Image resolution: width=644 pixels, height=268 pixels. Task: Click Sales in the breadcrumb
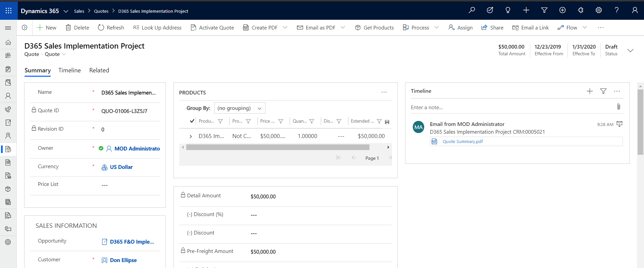[x=79, y=11]
